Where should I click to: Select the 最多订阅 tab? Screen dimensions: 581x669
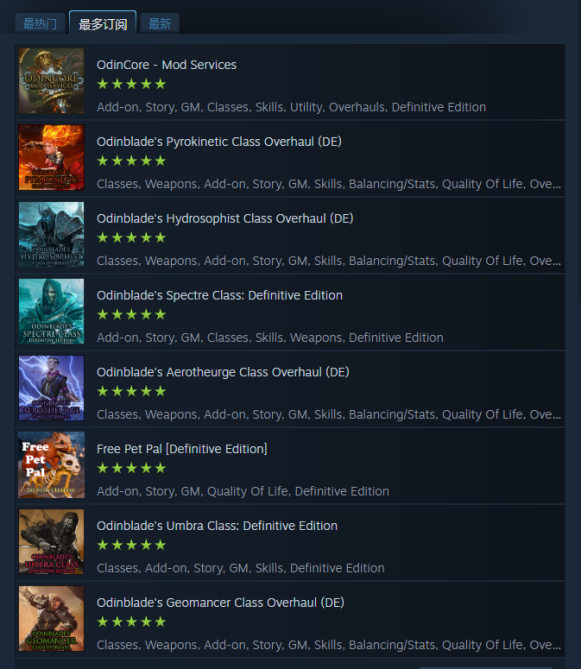tap(103, 23)
